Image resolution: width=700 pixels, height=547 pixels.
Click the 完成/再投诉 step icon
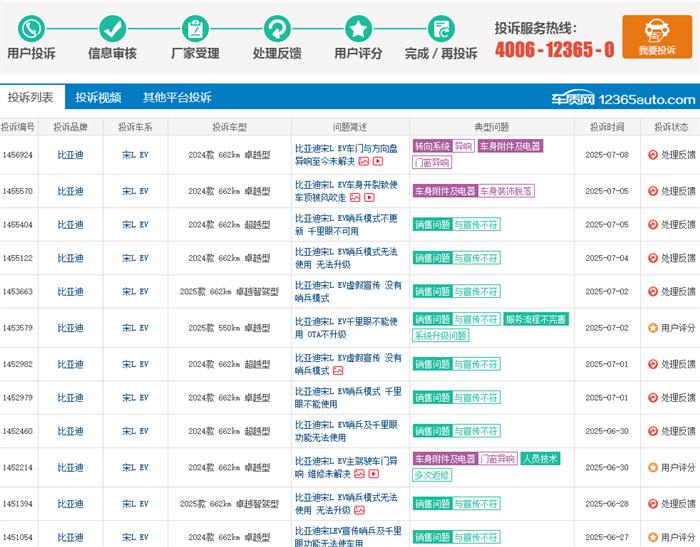441,29
